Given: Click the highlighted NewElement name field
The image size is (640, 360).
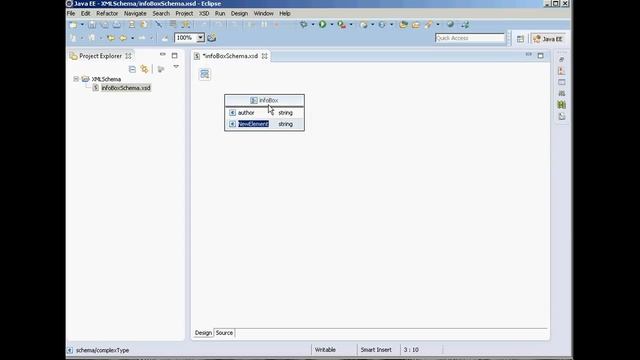Looking at the screenshot, I should point(253,124).
